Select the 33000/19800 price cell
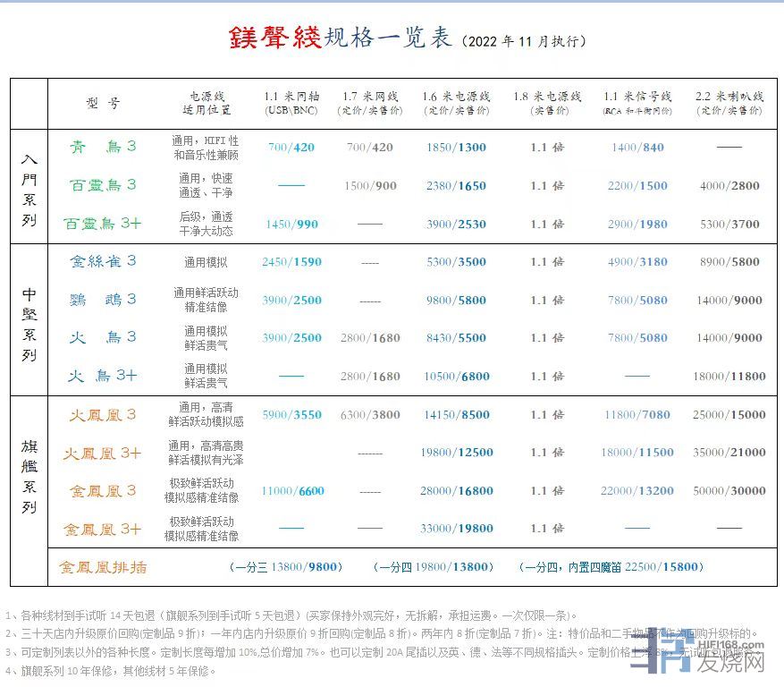This screenshot has height=687, width=784. tap(456, 529)
